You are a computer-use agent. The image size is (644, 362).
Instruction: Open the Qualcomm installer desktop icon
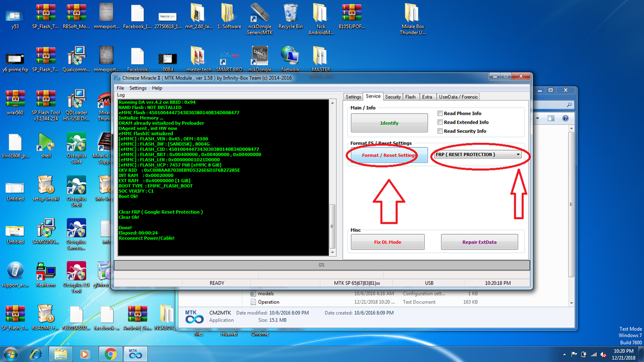click(76, 59)
